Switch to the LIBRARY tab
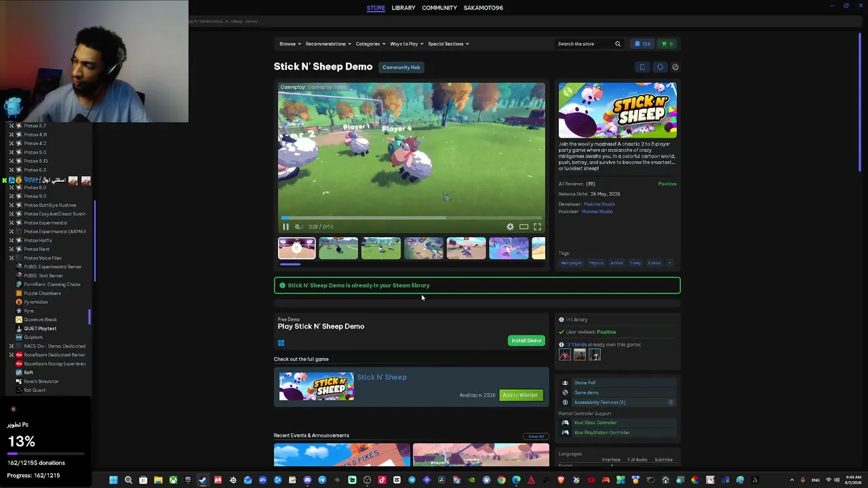868x488 pixels. pyautogui.click(x=403, y=8)
